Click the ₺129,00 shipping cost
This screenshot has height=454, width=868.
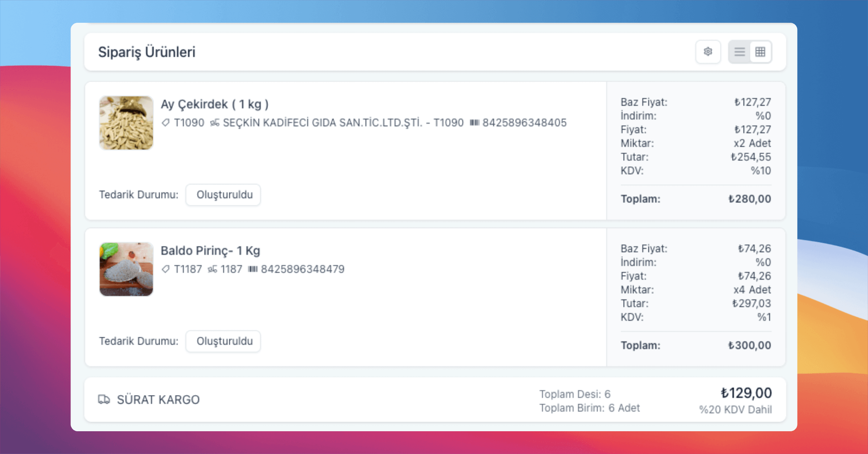tap(746, 393)
